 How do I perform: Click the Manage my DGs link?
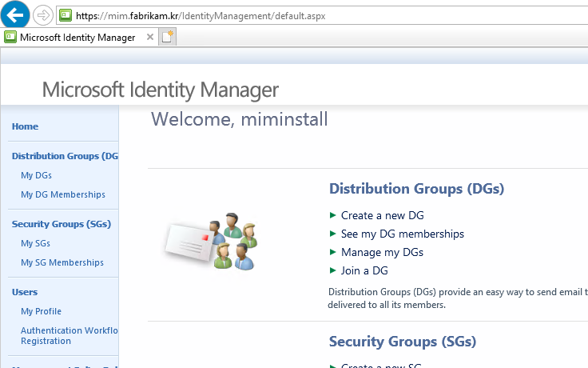(382, 252)
